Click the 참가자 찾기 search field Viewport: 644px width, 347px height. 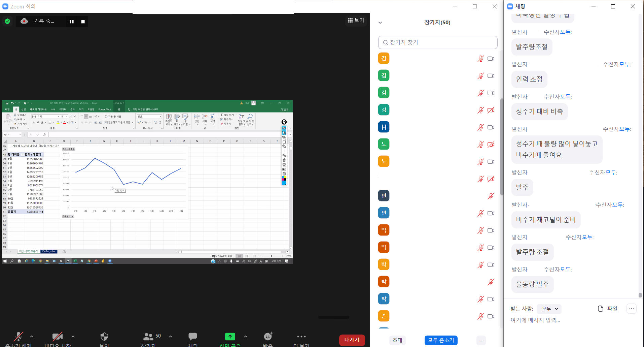click(438, 42)
